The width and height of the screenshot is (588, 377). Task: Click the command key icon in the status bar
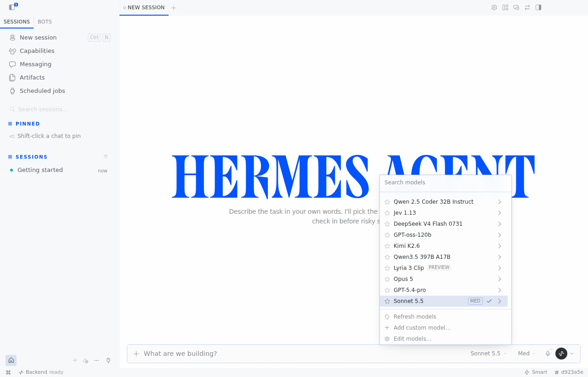pyautogui.click(x=8, y=372)
